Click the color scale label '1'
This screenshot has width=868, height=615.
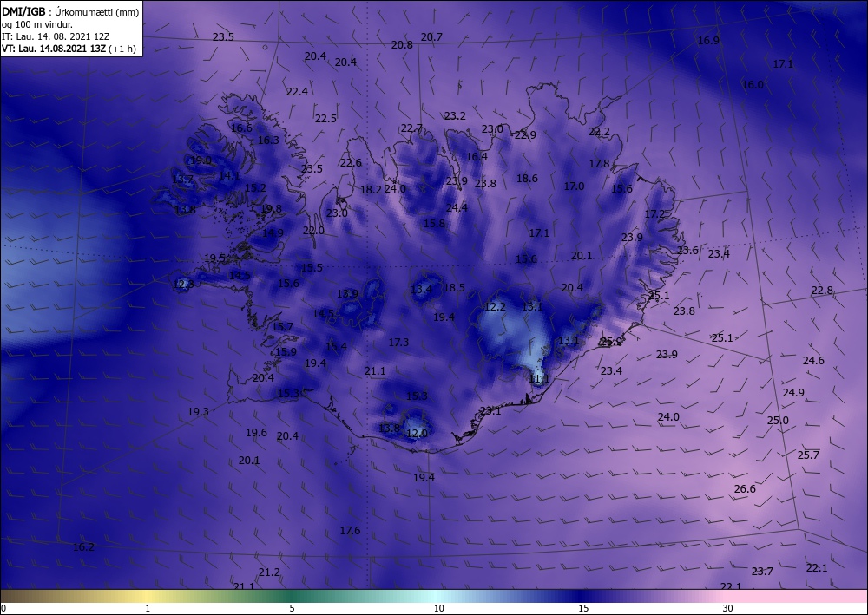click(148, 608)
